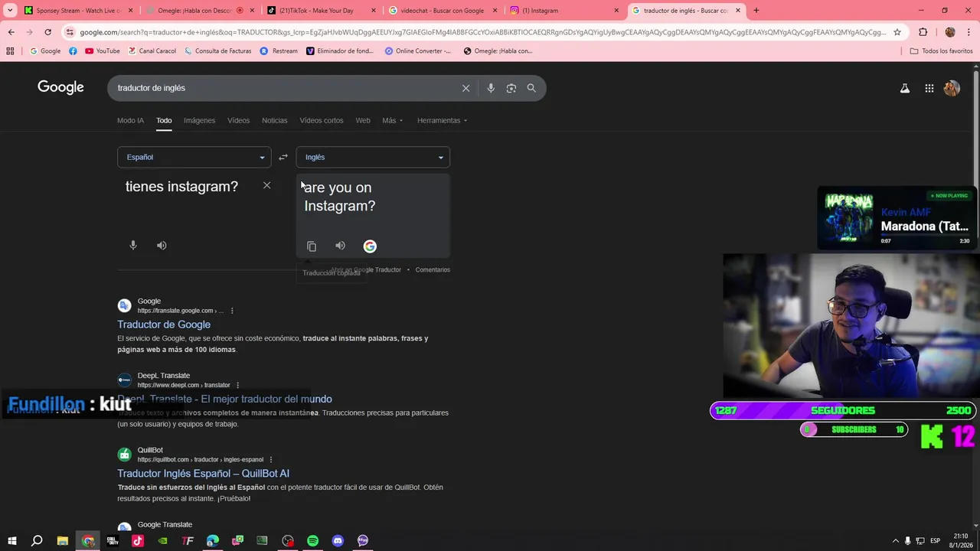
Task: Switch to the Sponsey Stream browser tab
Action: pyautogui.click(x=78, y=11)
